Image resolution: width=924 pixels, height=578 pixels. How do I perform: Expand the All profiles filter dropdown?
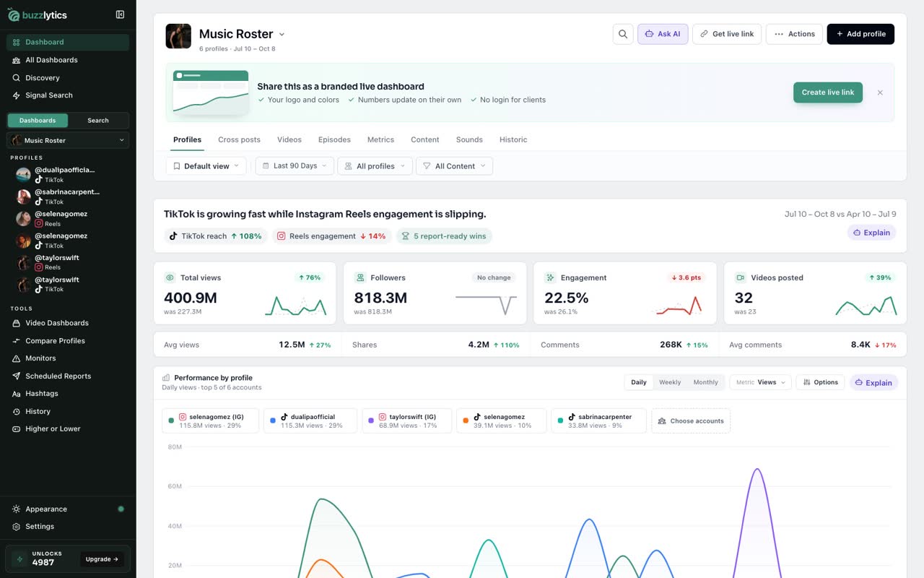(x=375, y=166)
